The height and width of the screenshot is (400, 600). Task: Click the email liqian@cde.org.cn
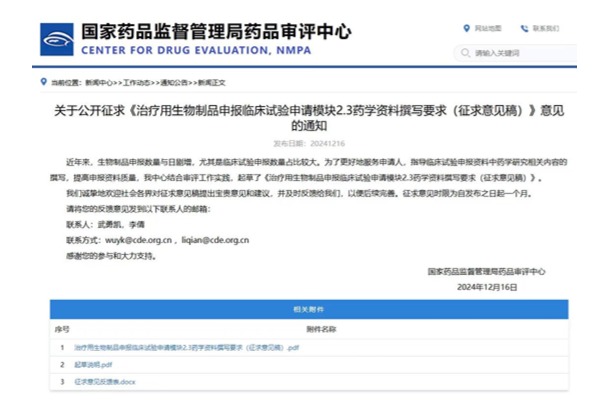pos(215,240)
